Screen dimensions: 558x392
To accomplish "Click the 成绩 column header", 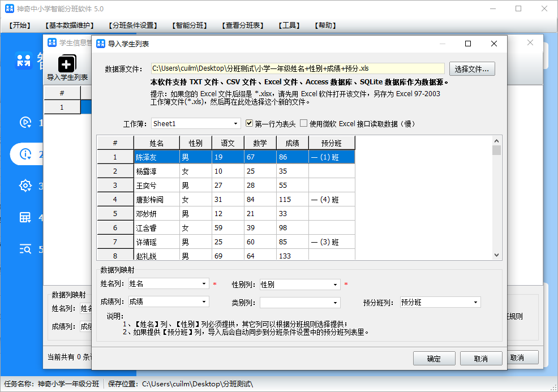I will [x=293, y=143].
